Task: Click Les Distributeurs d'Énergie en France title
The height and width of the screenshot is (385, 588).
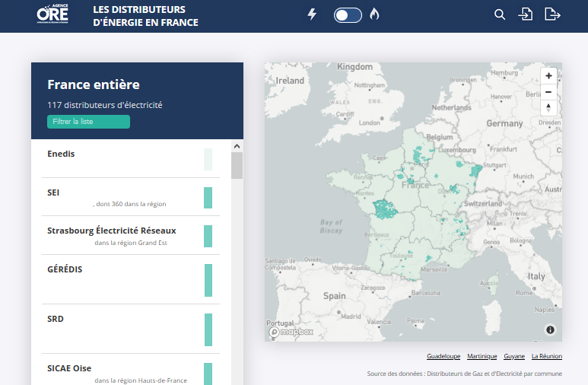Action: (x=145, y=16)
